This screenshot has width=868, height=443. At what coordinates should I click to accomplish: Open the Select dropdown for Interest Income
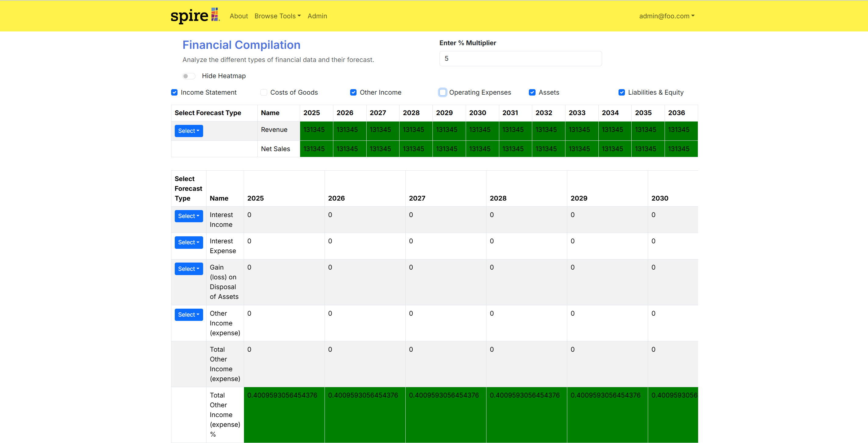coord(189,216)
